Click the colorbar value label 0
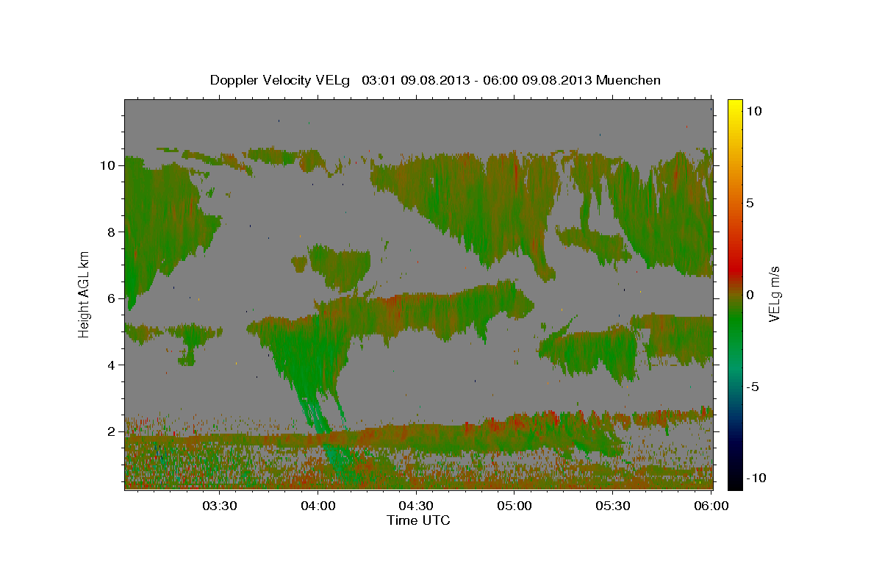Screen dimensions: 882x588 [750, 295]
